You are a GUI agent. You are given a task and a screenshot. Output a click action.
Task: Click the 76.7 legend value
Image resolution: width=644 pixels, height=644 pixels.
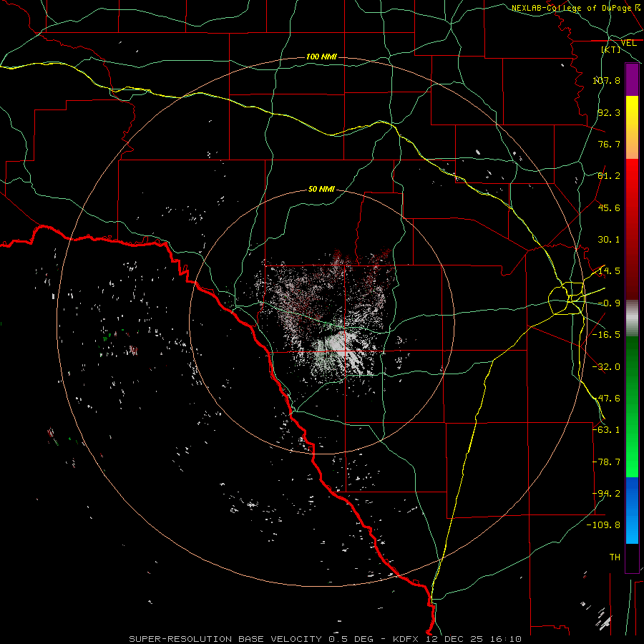tap(609, 144)
